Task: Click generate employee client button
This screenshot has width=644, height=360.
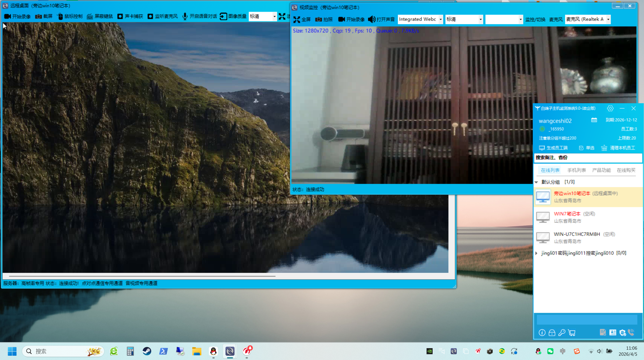Action: pos(553,148)
